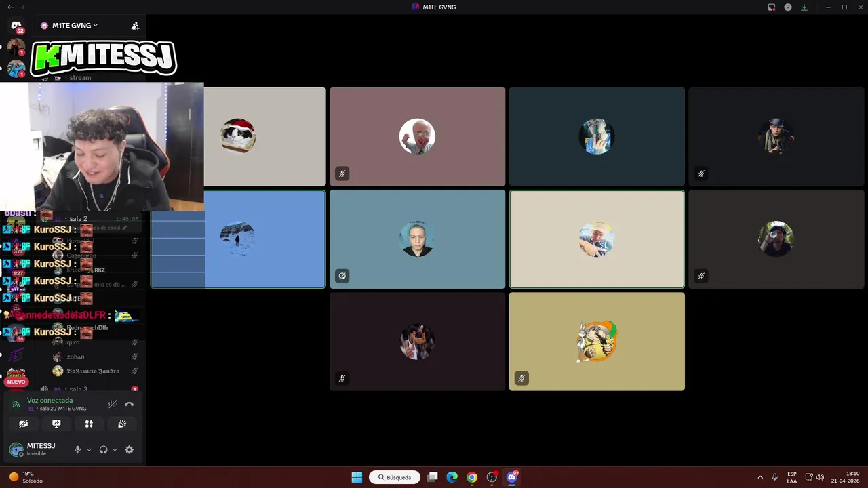The width and height of the screenshot is (868, 488).
Task: Open the blue-avatar server below the blonde one
Action: pos(16,68)
